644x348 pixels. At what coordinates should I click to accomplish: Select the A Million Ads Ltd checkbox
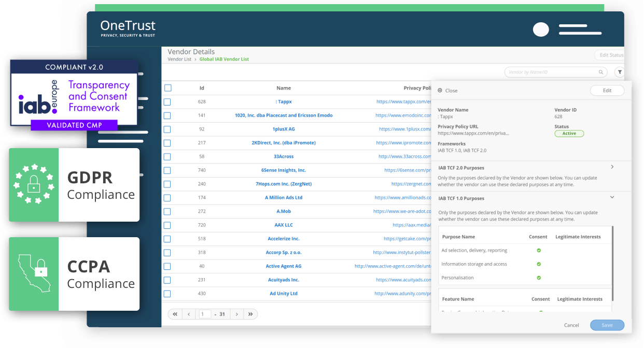(x=167, y=198)
